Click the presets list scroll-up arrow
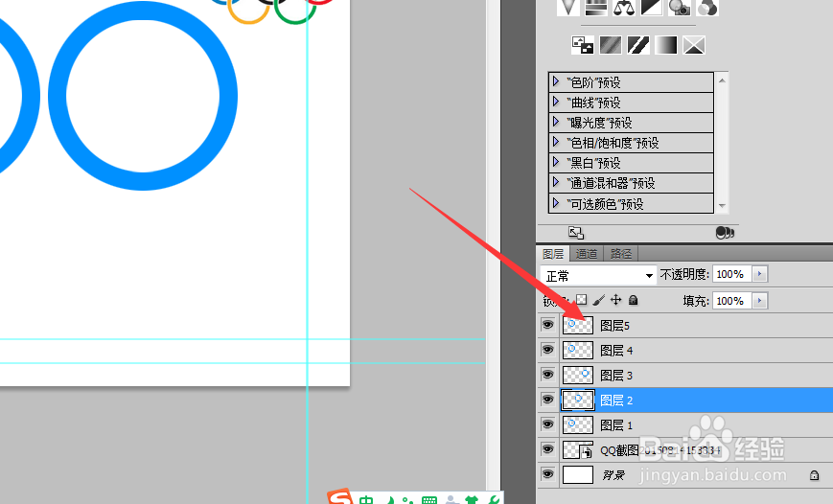The width and height of the screenshot is (833, 504). click(x=722, y=80)
